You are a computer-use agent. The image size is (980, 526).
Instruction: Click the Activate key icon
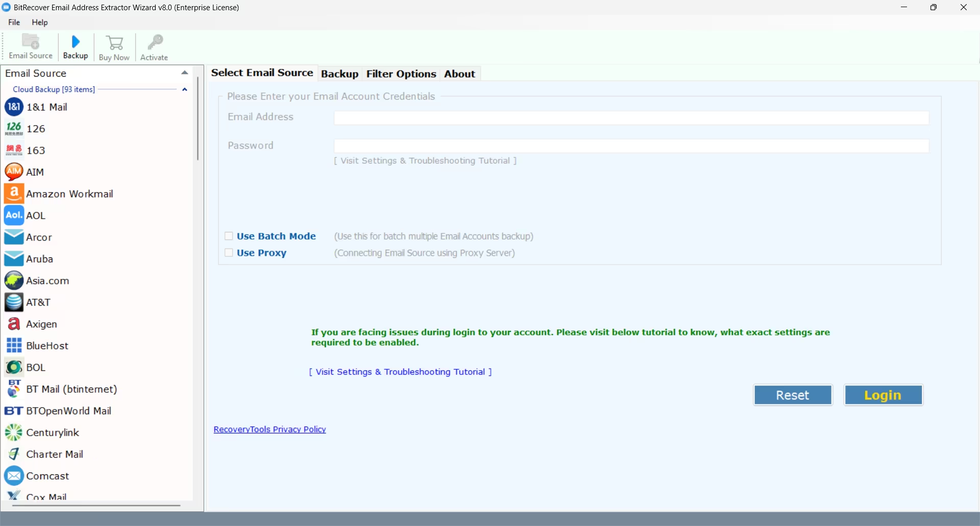click(x=155, y=42)
